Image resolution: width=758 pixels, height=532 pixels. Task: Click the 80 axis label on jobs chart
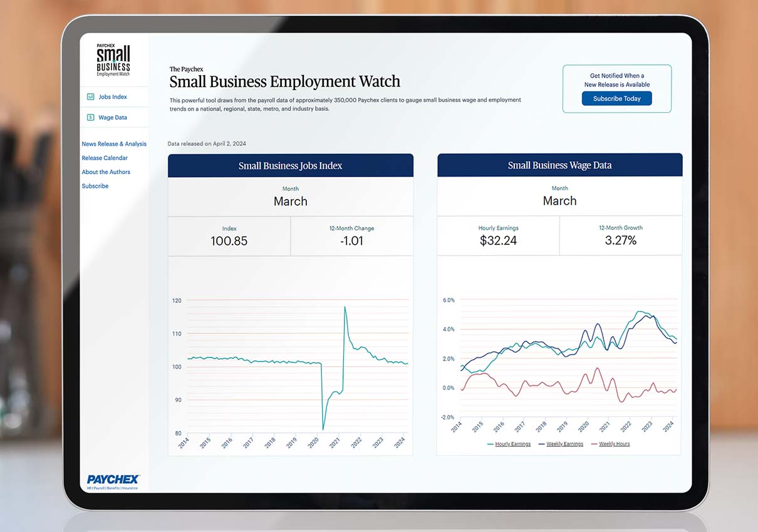coord(179,433)
